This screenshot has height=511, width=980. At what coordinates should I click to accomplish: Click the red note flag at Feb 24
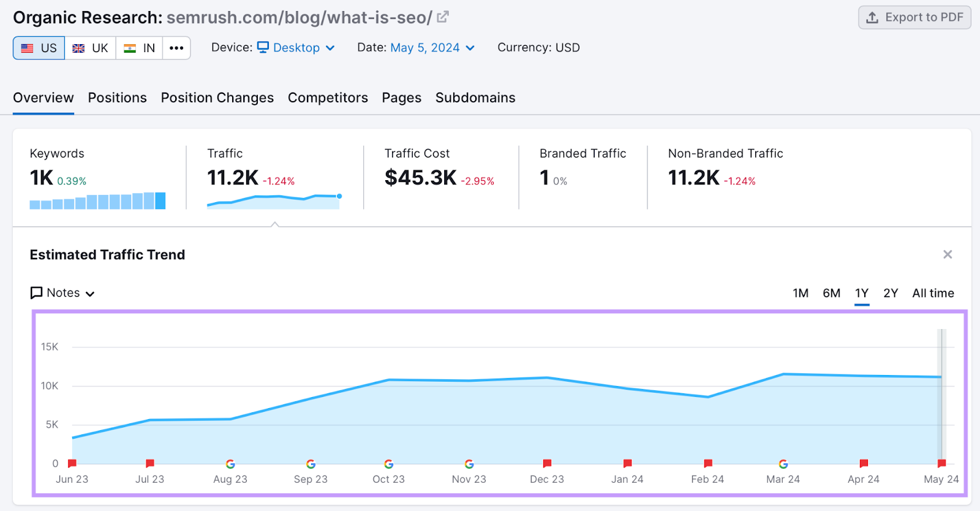(708, 463)
